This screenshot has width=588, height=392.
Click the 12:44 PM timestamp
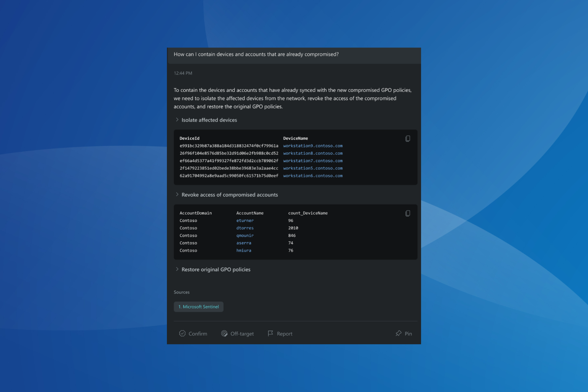(183, 73)
